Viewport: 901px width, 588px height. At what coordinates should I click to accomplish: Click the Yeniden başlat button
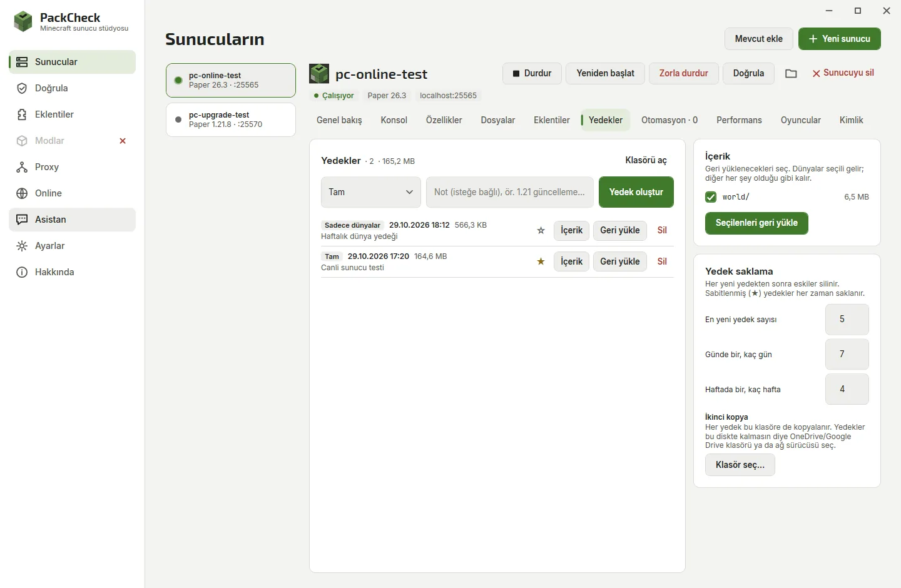click(606, 73)
